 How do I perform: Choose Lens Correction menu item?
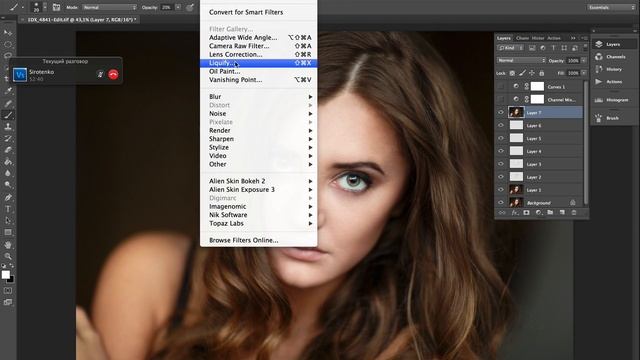point(259,54)
